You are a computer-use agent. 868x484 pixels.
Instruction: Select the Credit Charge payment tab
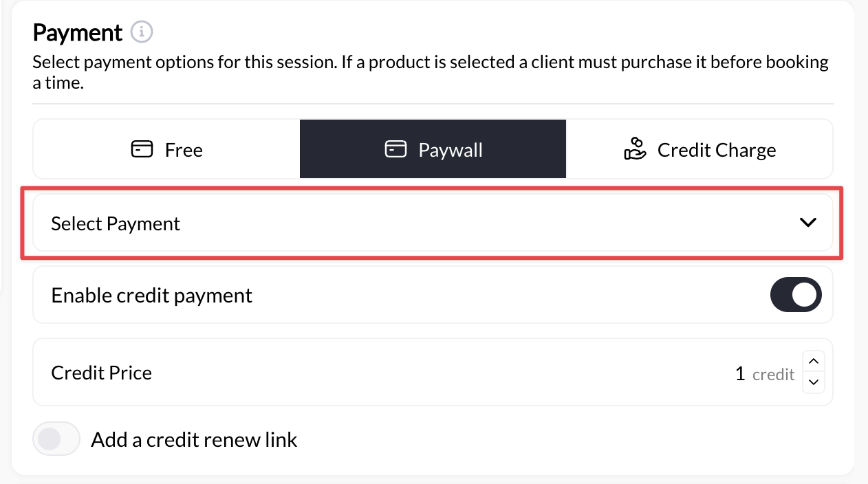[x=699, y=148]
